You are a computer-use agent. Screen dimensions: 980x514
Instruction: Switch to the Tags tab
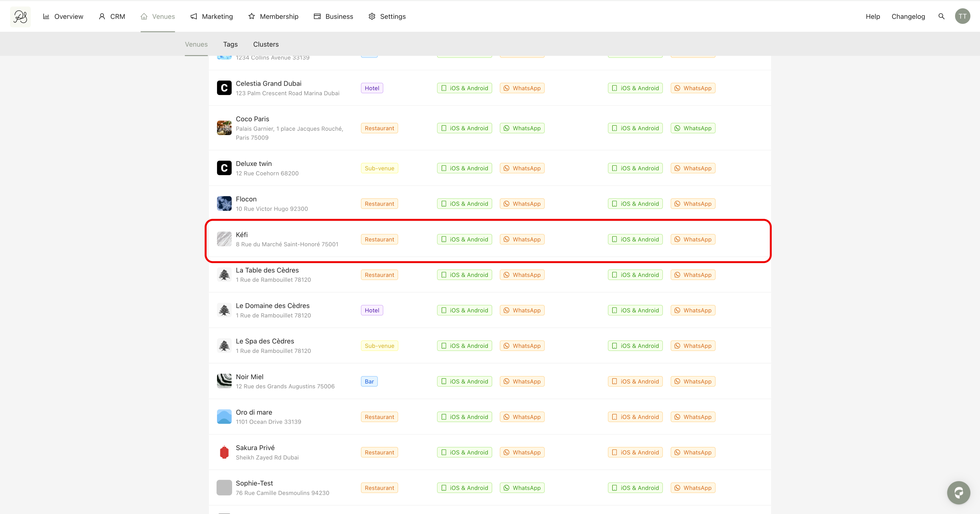coord(230,44)
